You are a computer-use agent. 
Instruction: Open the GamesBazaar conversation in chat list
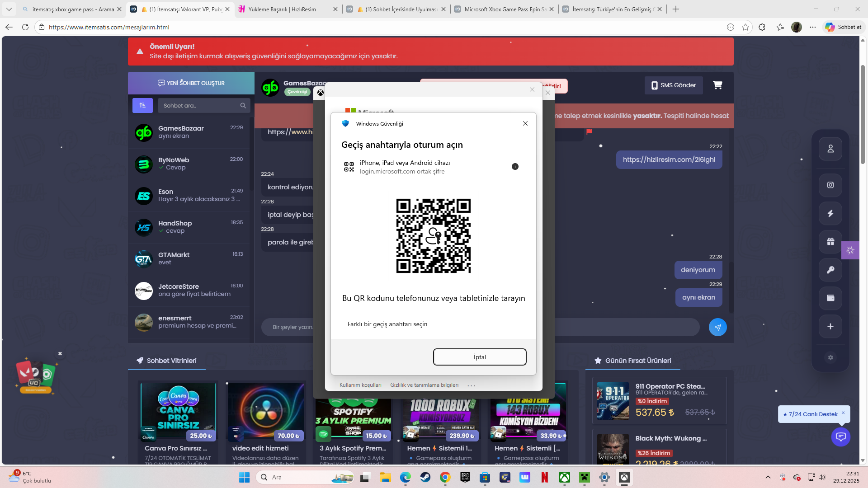(189, 133)
